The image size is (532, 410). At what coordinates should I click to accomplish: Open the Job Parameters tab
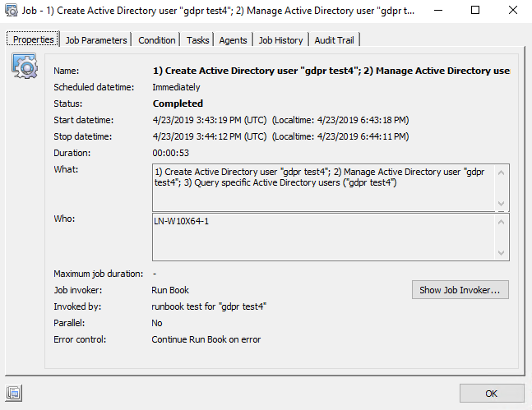pos(96,40)
